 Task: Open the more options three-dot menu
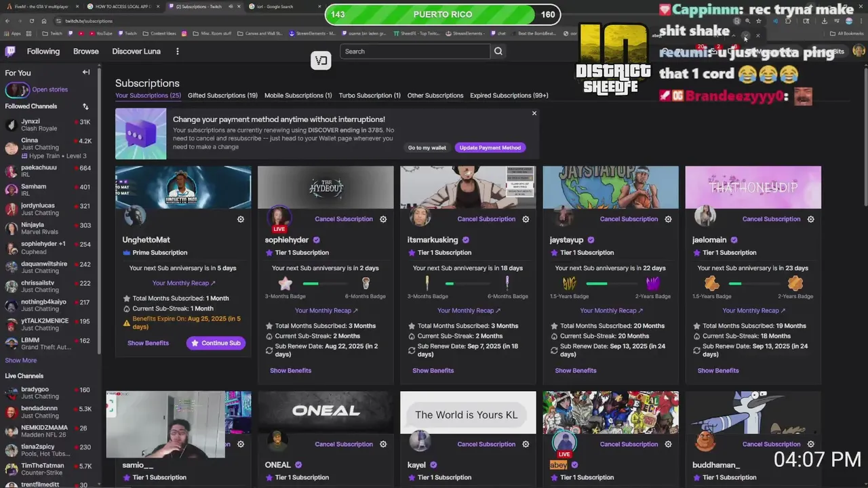pyautogui.click(x=178, y=52)
